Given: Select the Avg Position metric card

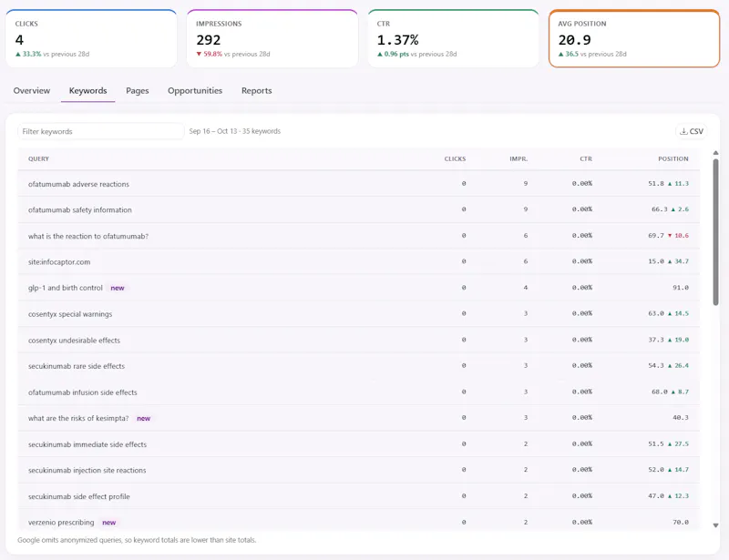Looking at the screenshot, I should point(634,38).
